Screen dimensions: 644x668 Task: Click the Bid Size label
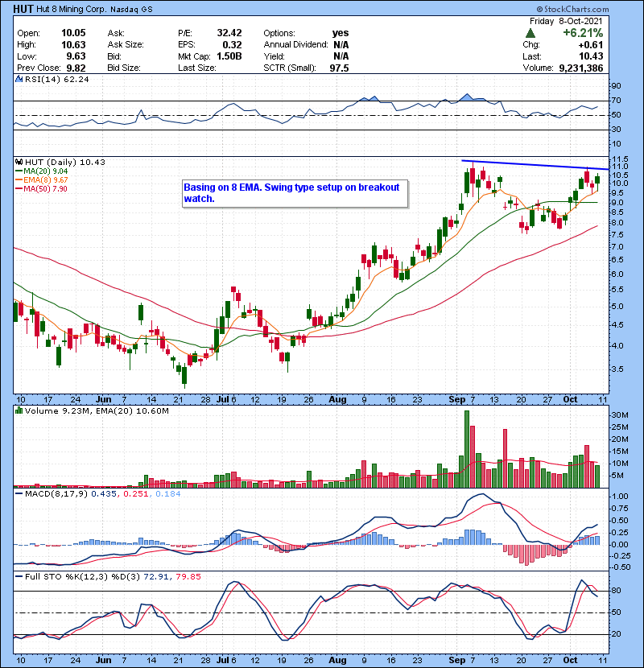[x=124, y=68]
